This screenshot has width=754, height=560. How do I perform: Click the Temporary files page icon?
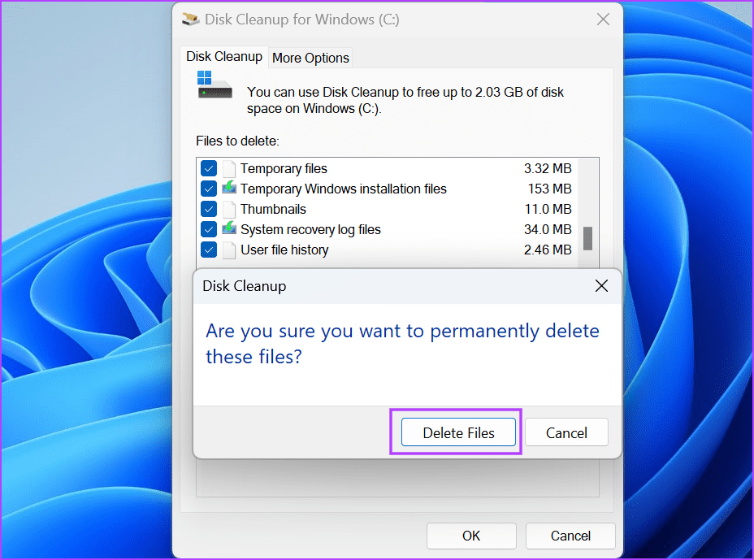click(229, 169)
